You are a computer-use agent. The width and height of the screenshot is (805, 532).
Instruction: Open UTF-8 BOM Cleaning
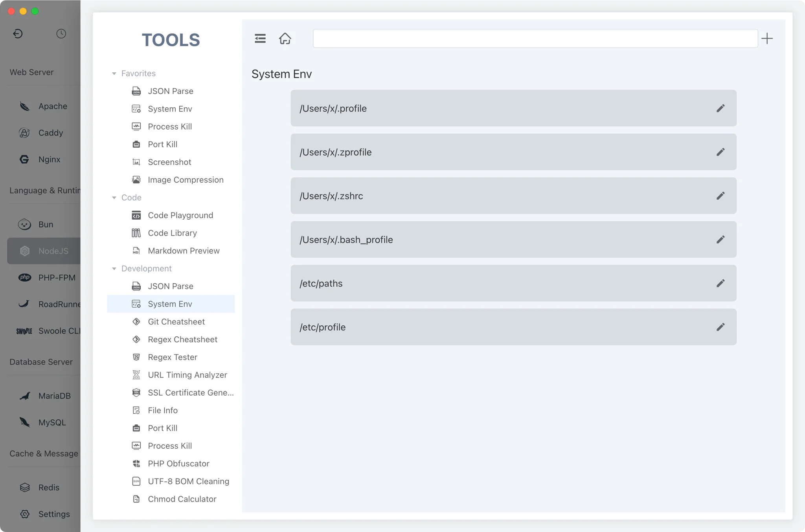coord(171,481)
